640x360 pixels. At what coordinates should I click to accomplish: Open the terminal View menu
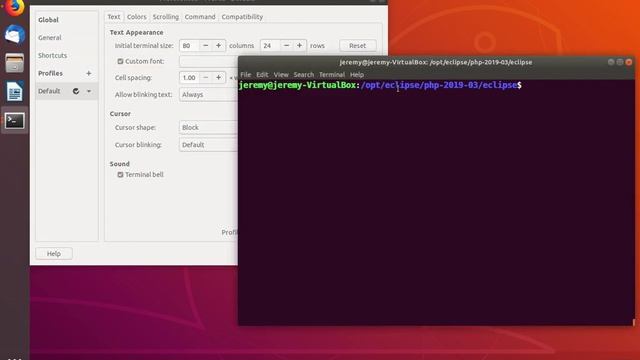coord(281,75)
